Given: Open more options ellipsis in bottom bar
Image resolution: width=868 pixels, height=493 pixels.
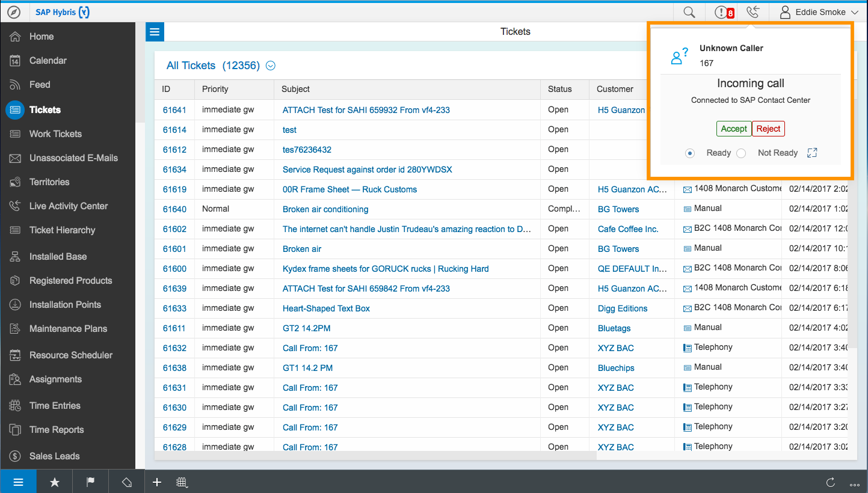Looking at the screenshot, I should tap(855, 484).
